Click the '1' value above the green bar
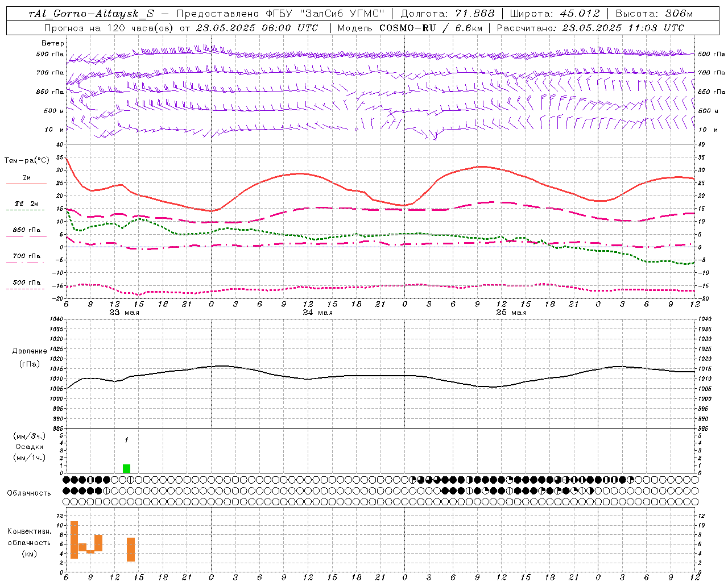Image resolution: width=728 pixels, height=582 pixels. coord(126,440)
